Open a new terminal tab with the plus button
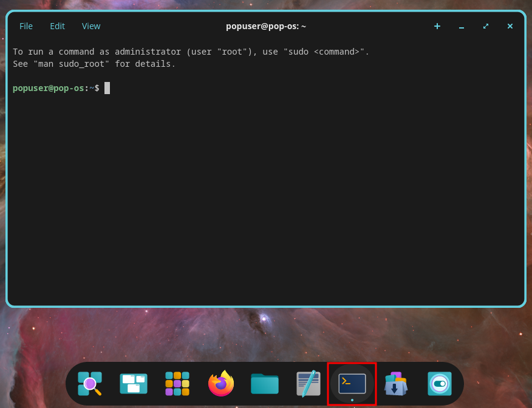 437,26
